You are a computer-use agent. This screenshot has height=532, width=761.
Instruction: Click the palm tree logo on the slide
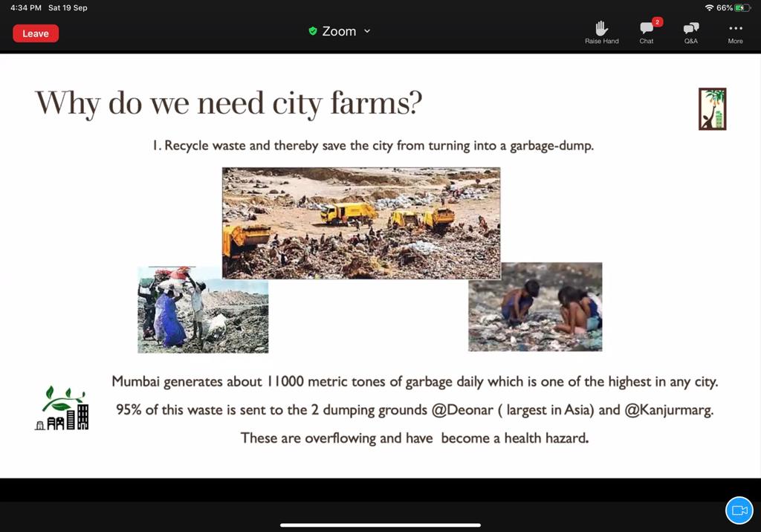(x=713, y=108)
